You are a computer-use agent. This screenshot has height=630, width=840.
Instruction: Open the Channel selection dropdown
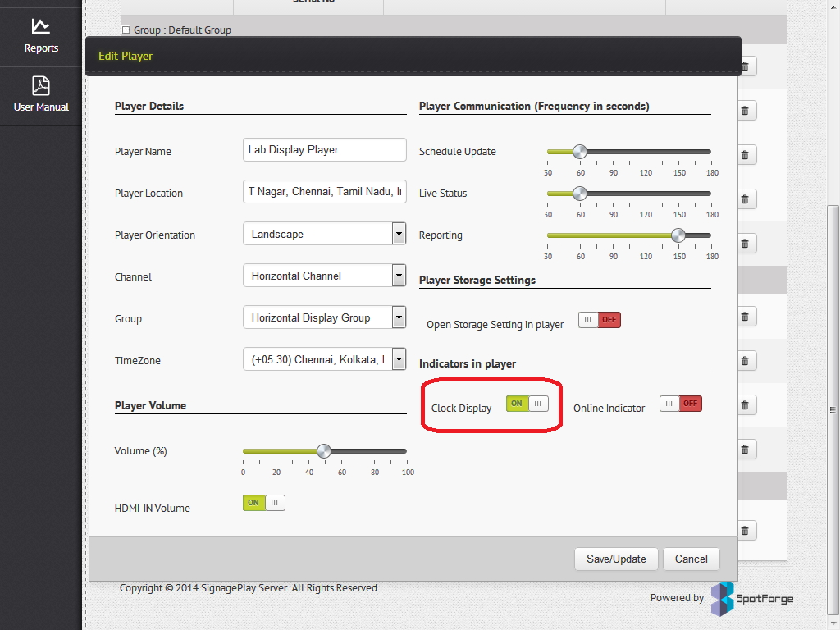(399, 275)
